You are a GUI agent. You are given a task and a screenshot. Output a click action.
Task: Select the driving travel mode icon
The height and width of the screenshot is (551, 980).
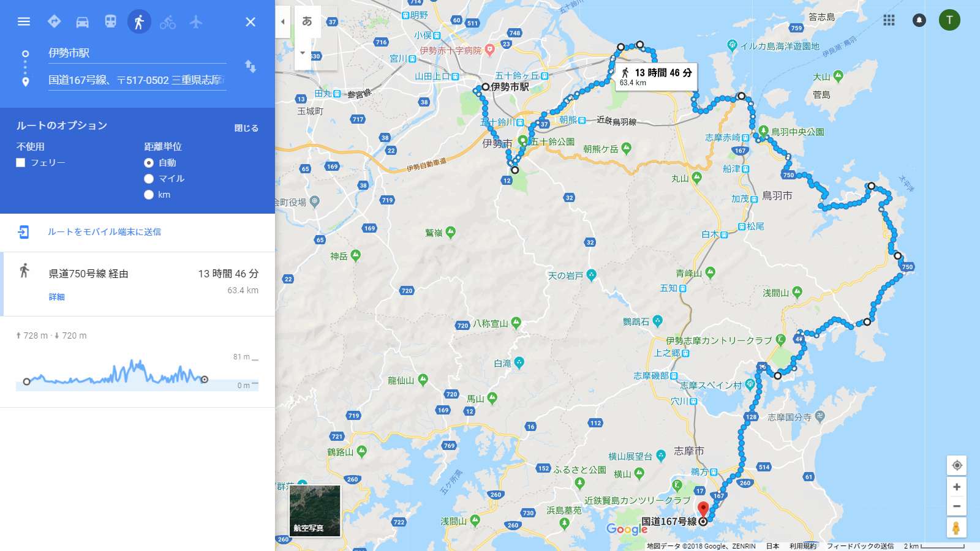pyautogui.click(x=83, y=22)
